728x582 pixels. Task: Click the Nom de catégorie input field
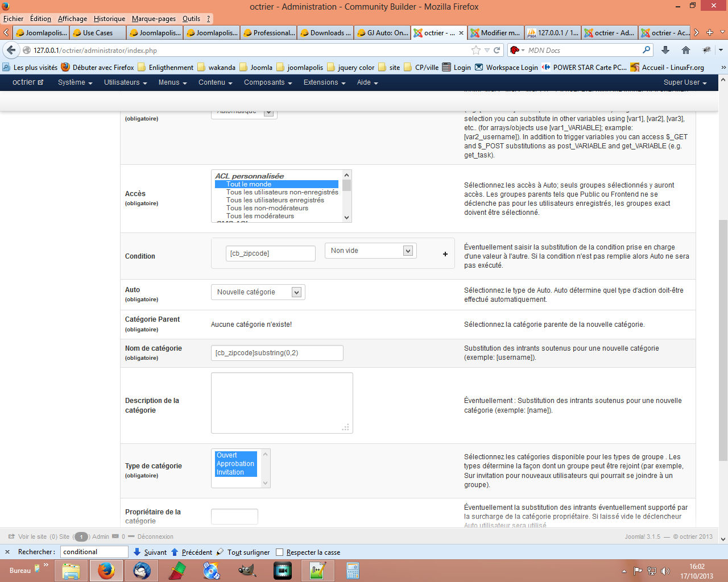277,353
